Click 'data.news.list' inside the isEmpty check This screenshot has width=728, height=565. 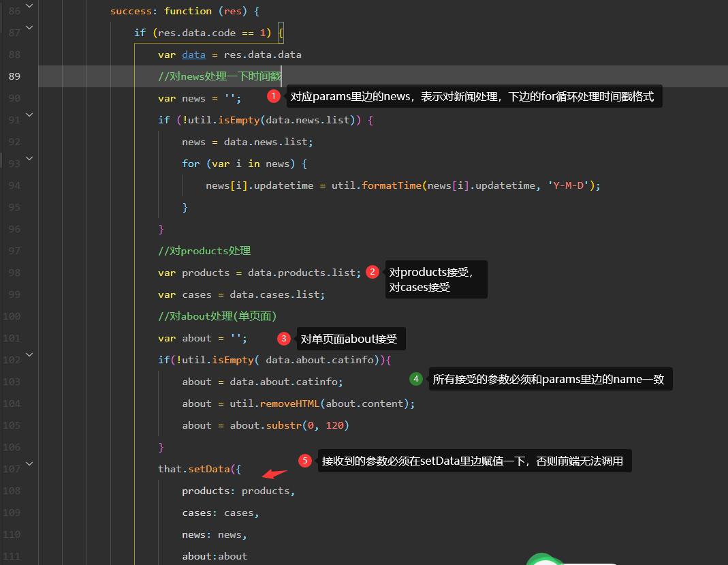pyautogui.click(x=307, y=121)
